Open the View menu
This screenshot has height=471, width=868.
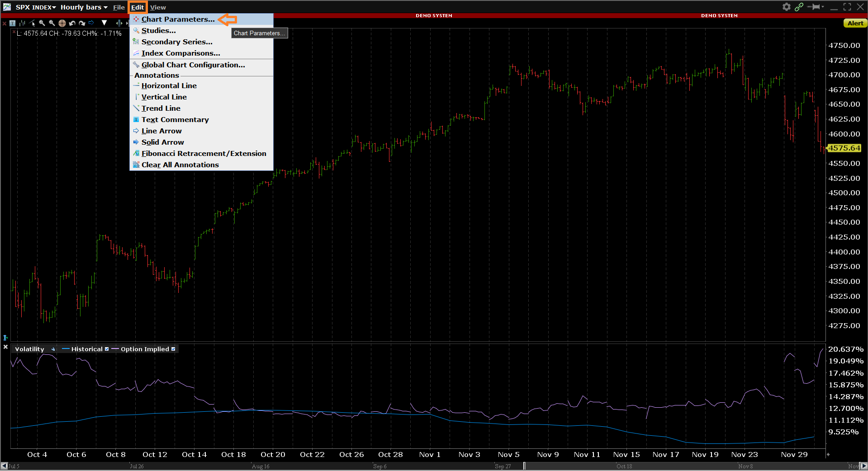158,7
